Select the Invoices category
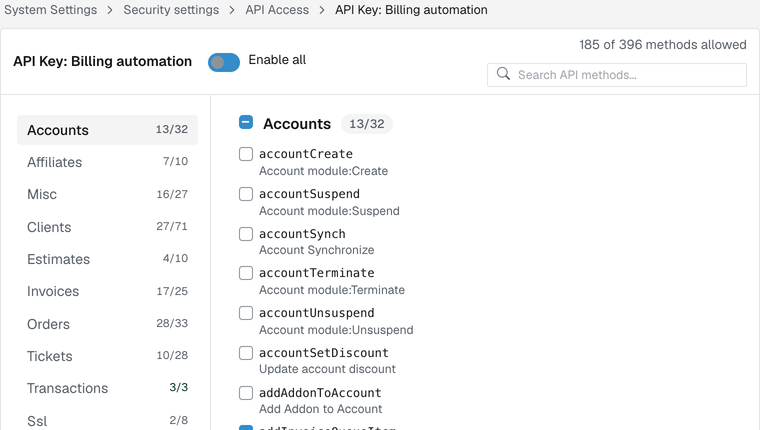760x430 pixels. pyautogui.click(x=107, y=291)
